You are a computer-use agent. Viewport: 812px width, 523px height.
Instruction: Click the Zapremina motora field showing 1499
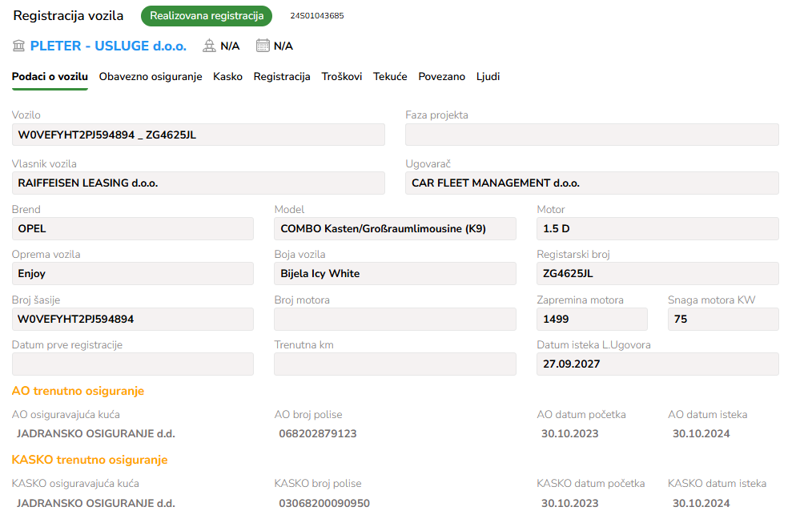tap(592, 319)
